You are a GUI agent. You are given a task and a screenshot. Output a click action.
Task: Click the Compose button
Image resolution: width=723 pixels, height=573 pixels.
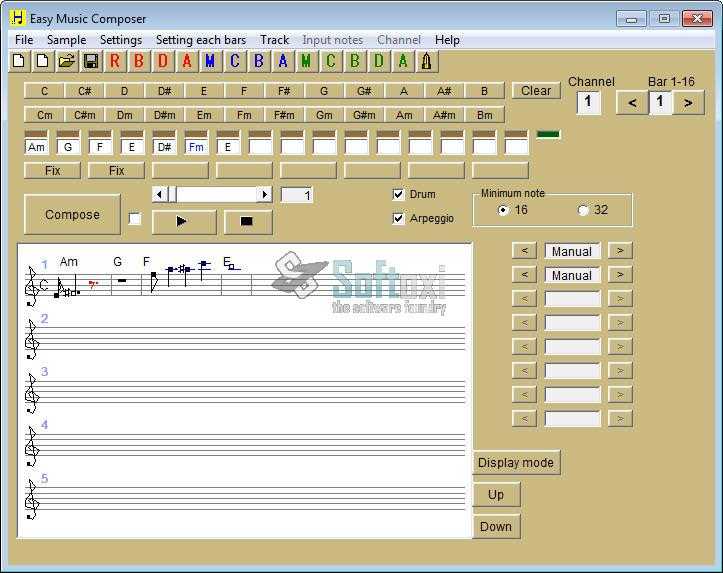pyautogui.click(x=72, y=215)
